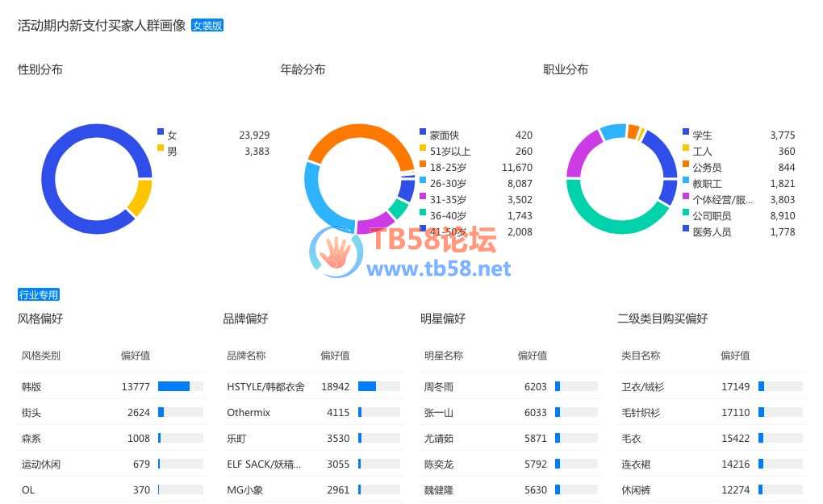Toggle the yellow 男 legend marker
Image resolution: width=823 pixels, height=504 pixels.
pos(161,148)
